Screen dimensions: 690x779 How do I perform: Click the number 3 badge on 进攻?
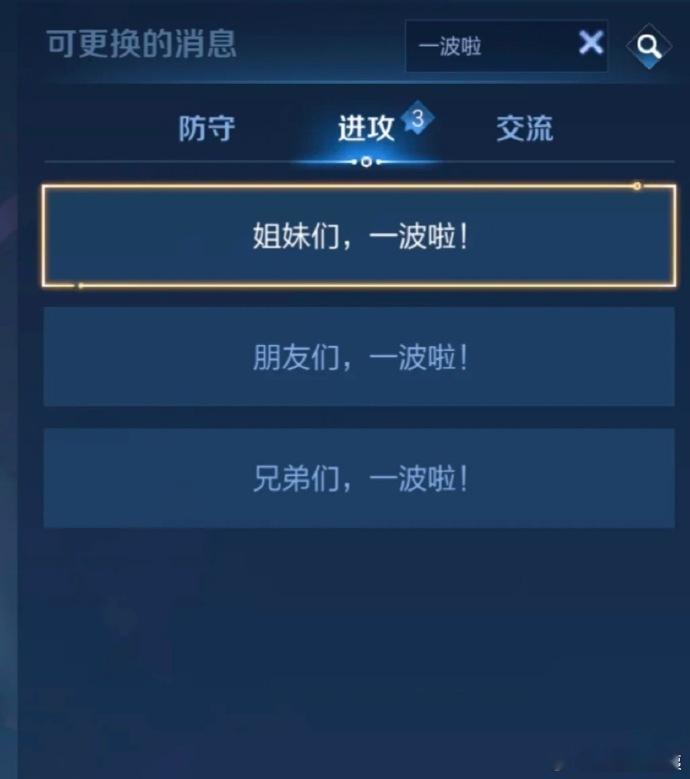pyautogui.click(x=418, y=118)
